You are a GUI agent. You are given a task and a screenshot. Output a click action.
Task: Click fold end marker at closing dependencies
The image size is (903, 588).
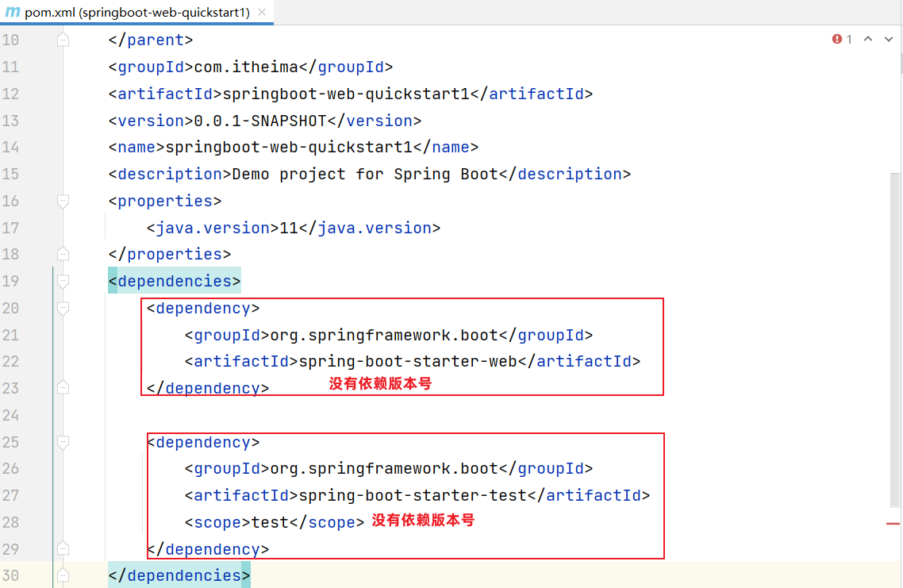[63, 576]
